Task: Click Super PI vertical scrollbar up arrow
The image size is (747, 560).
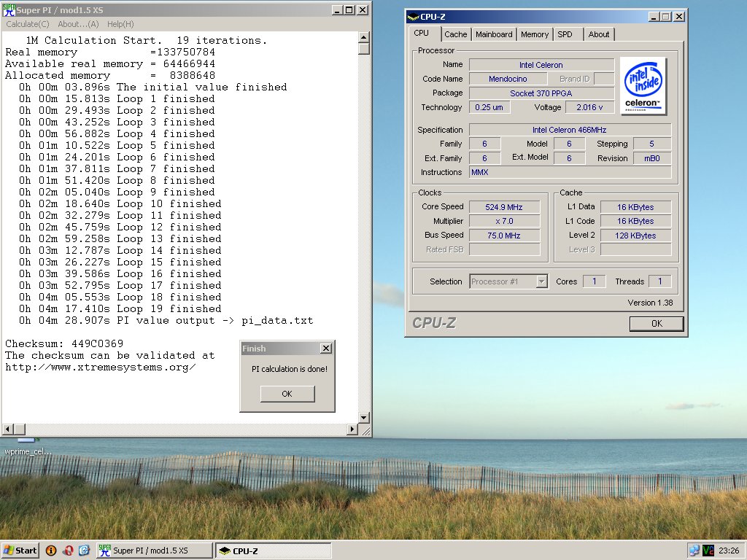Action: click(x=364, y=37)
